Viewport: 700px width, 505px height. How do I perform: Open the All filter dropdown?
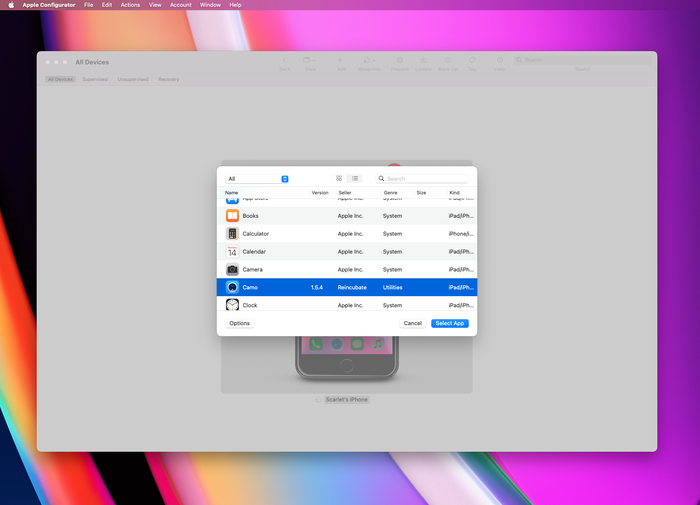(257, 179)
